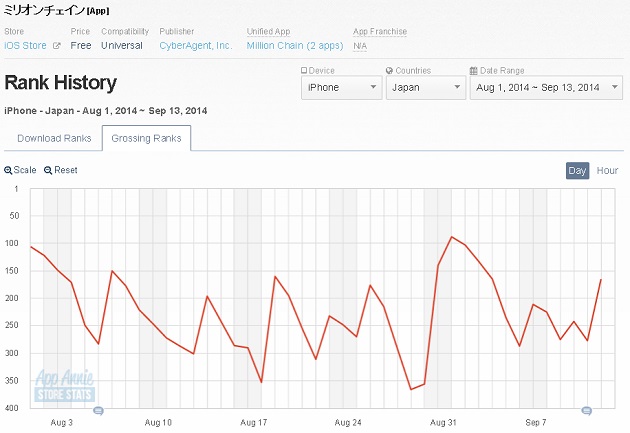Click the external link icon beside iOS Store
This screenshot has width=630, height=433.
click(x=57, y=46)
